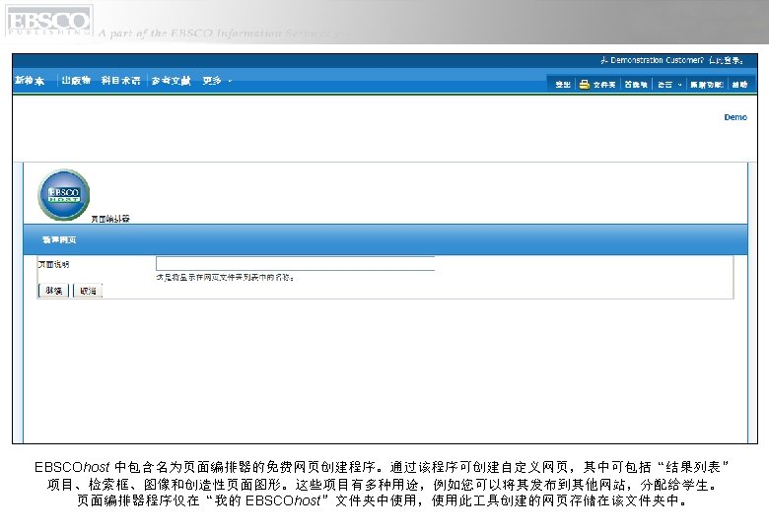Click the 页面编排器 Page Composer label
This screenshot has height=532, width=769.
click(x=110, y=219)
